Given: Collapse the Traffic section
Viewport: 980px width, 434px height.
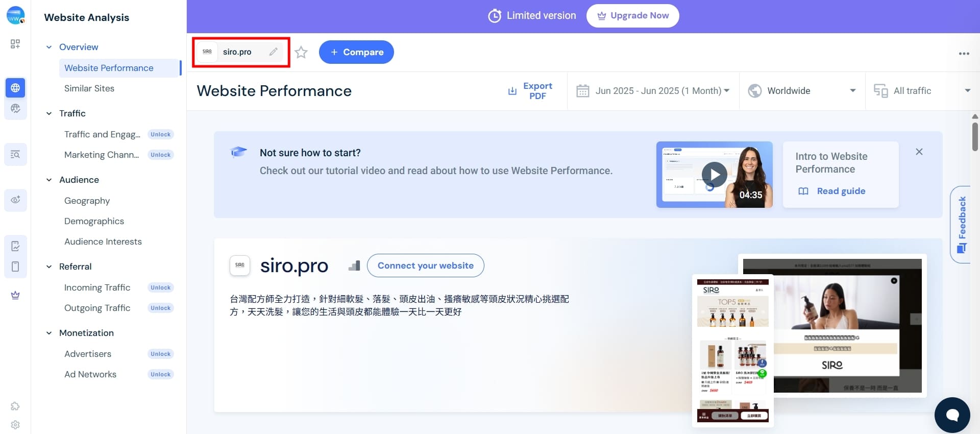Looking at the screenshot, I should pyautogui.click(x=49, y=113).
